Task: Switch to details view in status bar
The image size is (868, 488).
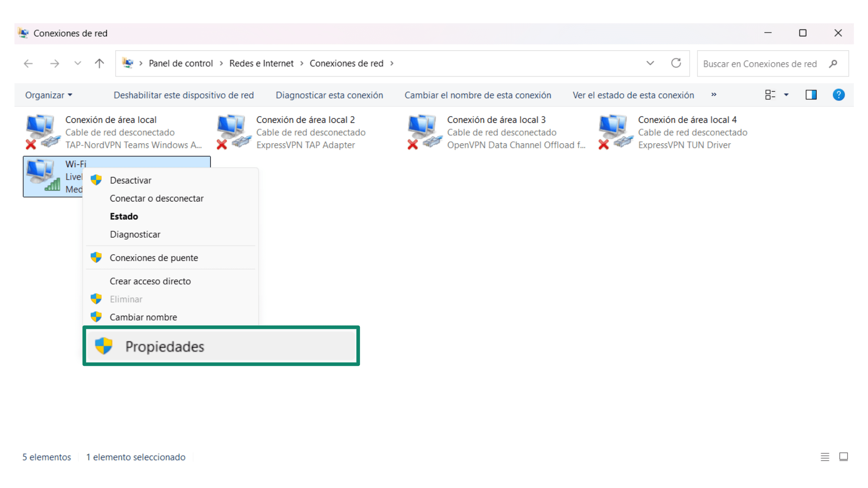Action: (x=825, y=457)
